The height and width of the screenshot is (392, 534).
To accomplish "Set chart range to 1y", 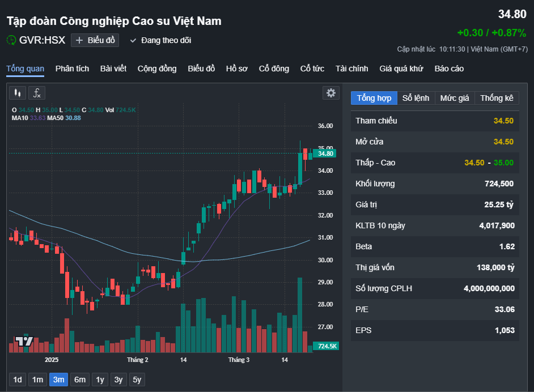I will pos(100,380).
